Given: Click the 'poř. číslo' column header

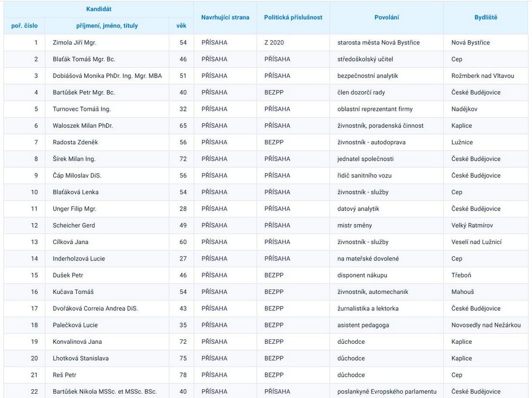Looking at the screenshot, I should click(x=24, y=26).
